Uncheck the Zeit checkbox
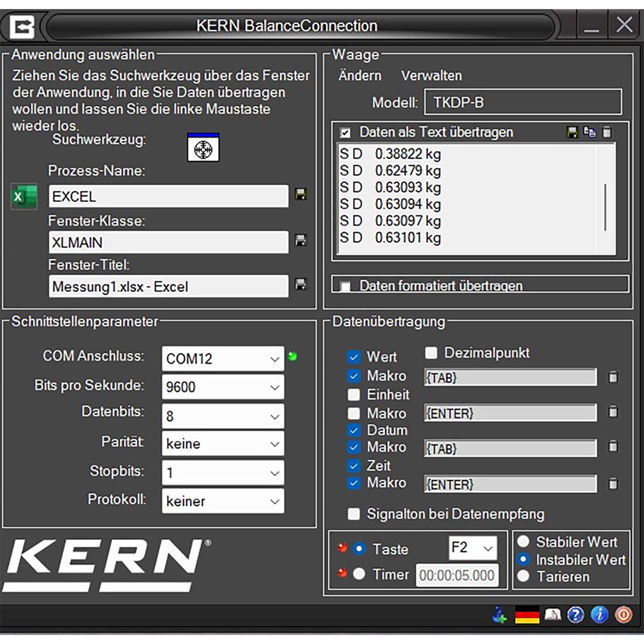This screenshot has height=644, width=644. (353, 466)
